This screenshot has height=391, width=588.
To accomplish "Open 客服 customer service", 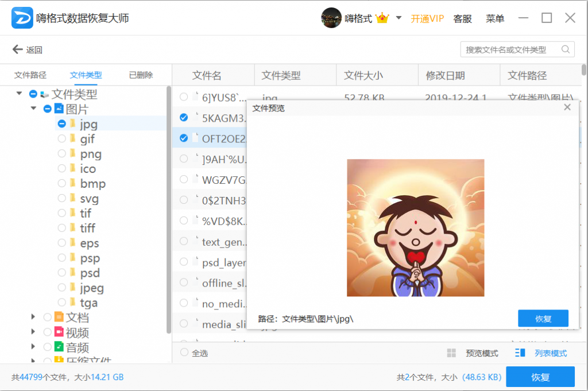I will (462, 18).
